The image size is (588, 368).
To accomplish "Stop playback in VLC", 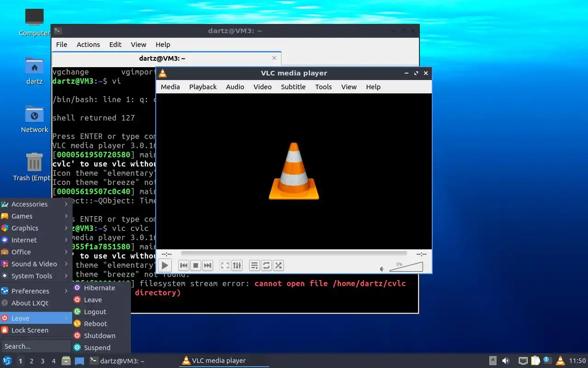I will click(x=195, y=265).
